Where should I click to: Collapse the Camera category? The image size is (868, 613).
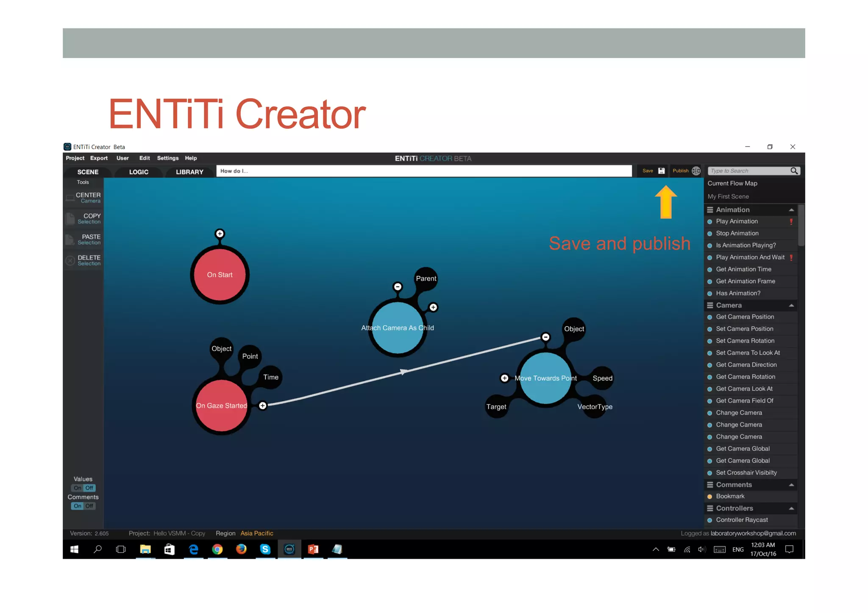click(x=791, y=305)
